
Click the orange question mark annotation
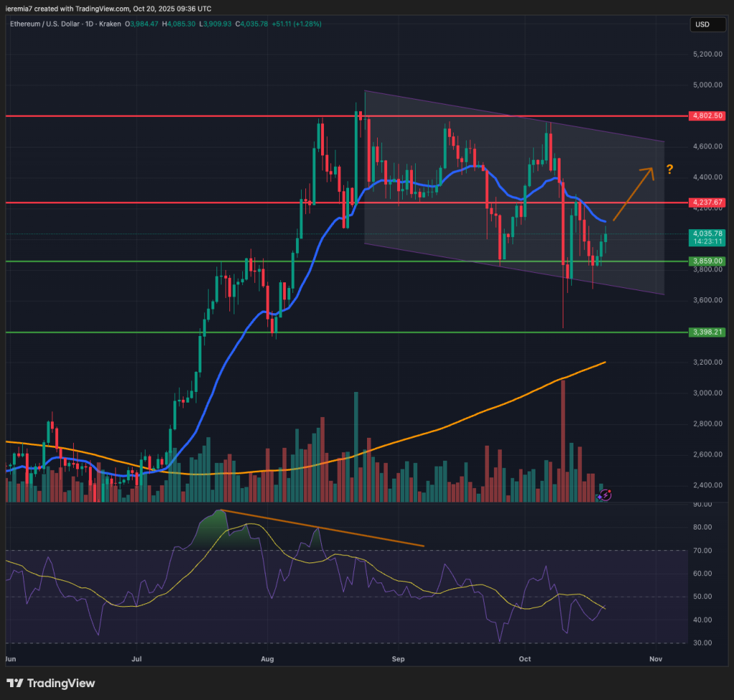coord(669,169)
